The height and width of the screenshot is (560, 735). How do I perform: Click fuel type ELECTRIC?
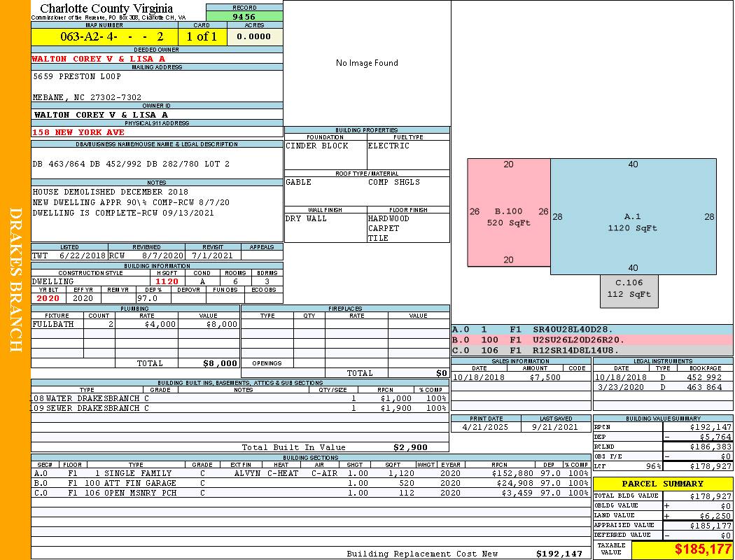(x=388, y=146)
